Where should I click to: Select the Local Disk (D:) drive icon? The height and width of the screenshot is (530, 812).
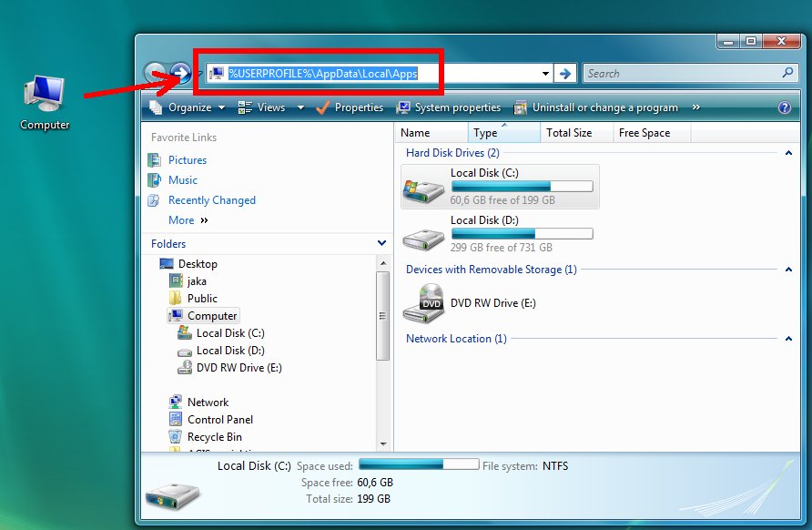click(423, 236)
